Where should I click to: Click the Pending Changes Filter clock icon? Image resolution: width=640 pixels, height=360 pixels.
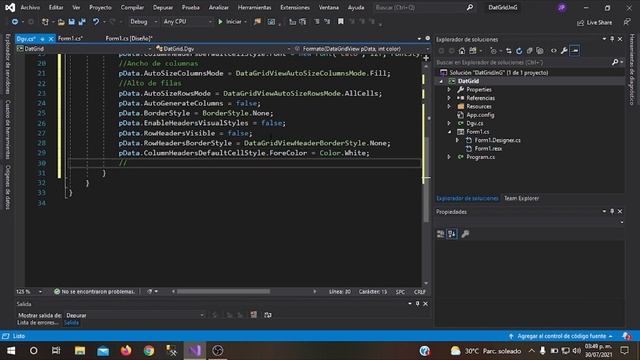point(493,51)
